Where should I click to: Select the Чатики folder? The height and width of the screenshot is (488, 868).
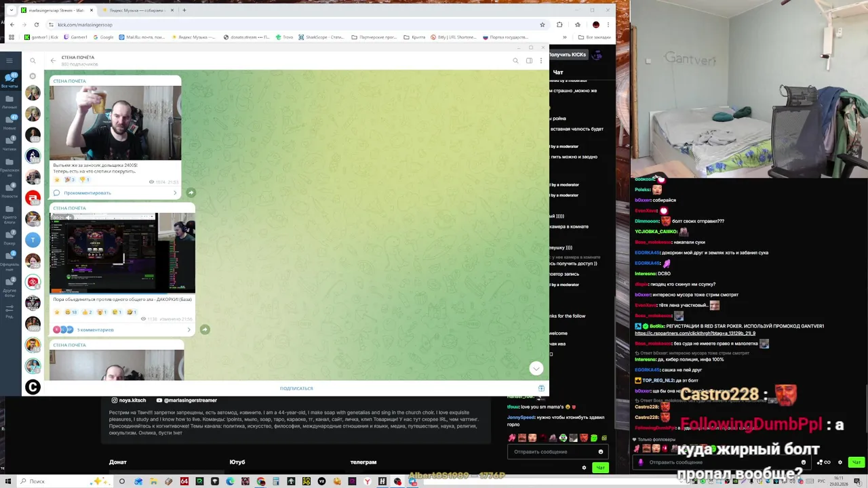click(9, 144)
